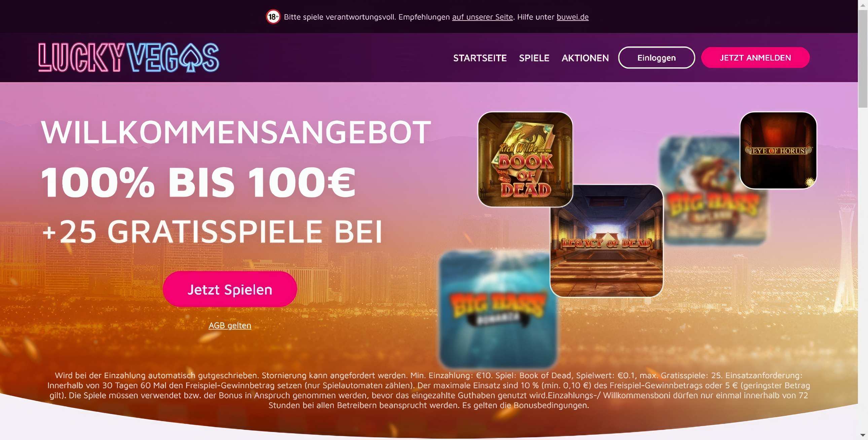Click the scrollbar down arrow
This screenshot has height=440, width=868.
(x=863, y=435)
